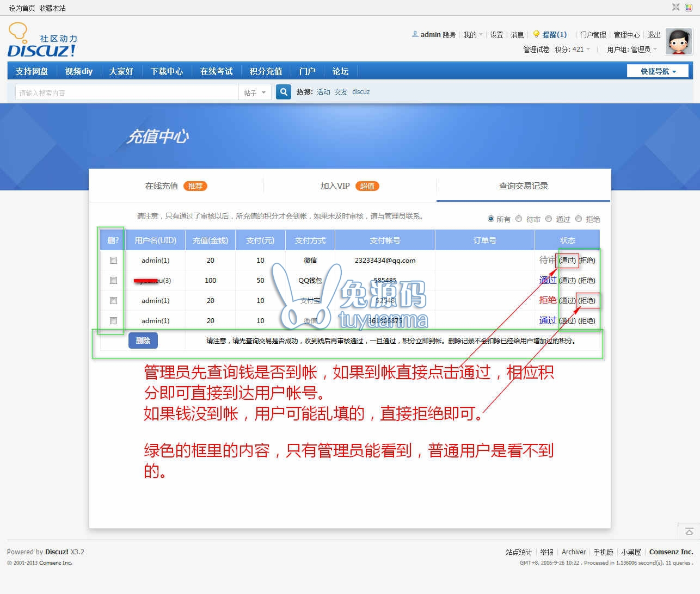Check the checkbox for the QQ钱包 row
700x594 pixels.
[x=113, y=281]
